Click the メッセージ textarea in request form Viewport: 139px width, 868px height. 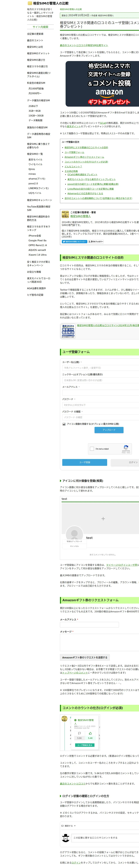coord(99,643)
